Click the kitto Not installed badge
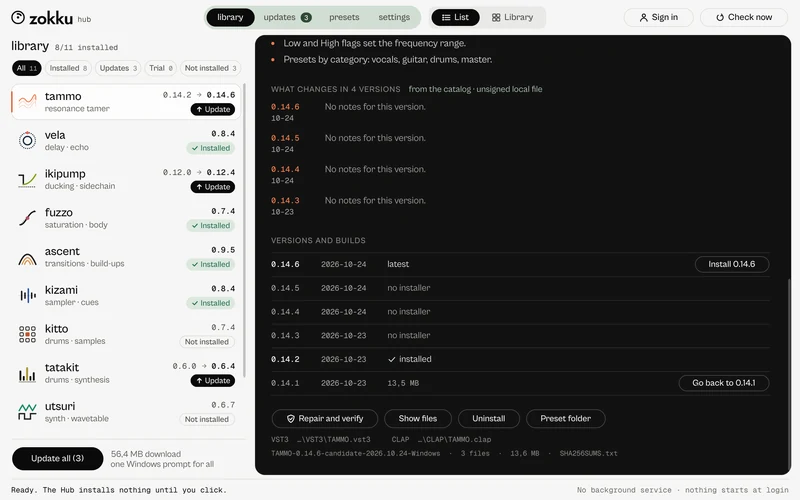Image resolution: width=800 pixels, height=500 pixels. (x=207, y=342)
